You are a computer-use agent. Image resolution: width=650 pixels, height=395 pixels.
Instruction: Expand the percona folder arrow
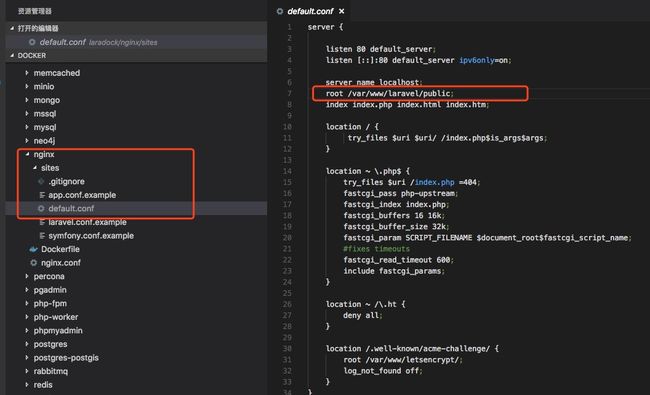coord(27,276)
